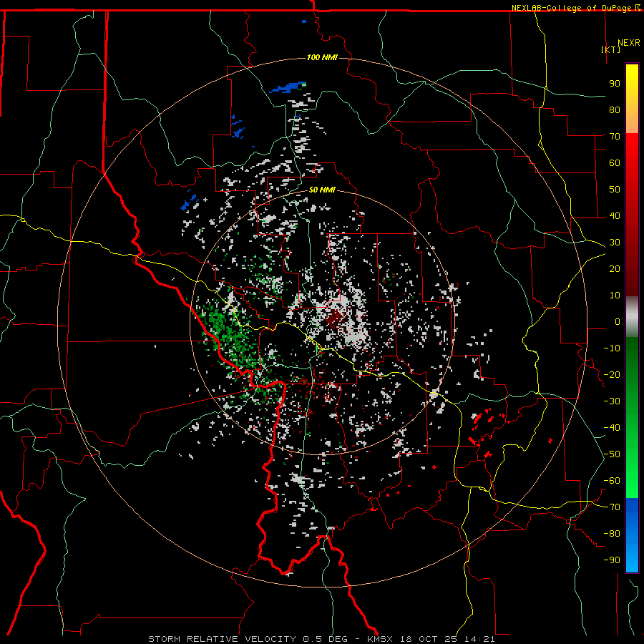Click the -20 knot scale label
Image resolution: width=644 pixels, height=644 pixels.
click(x=612, y=374)
